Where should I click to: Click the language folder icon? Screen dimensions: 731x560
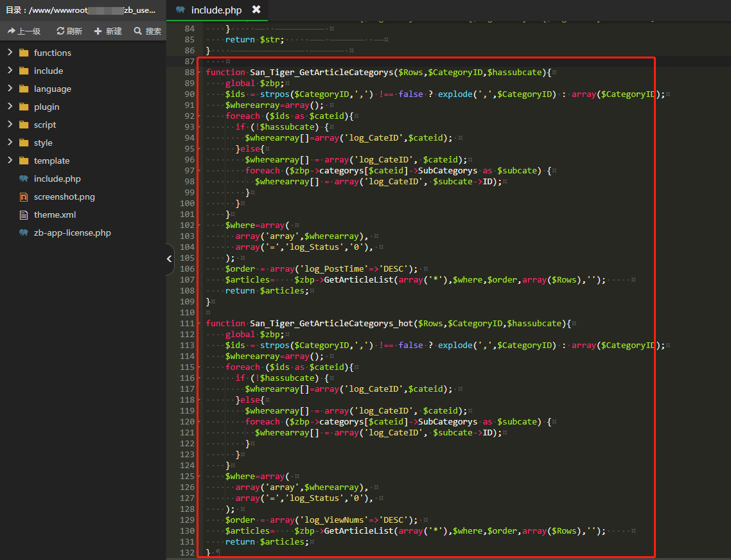pos(24,89)
